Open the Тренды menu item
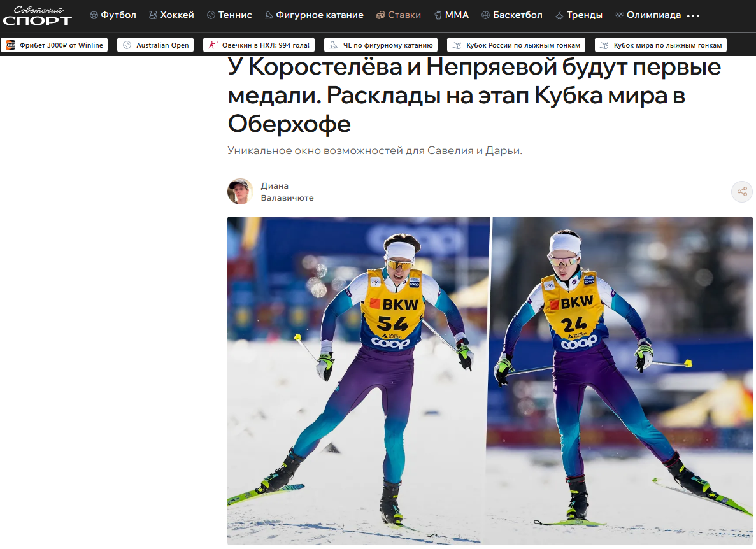The height and width of the screenshot is (549, 756). [578, 15]
